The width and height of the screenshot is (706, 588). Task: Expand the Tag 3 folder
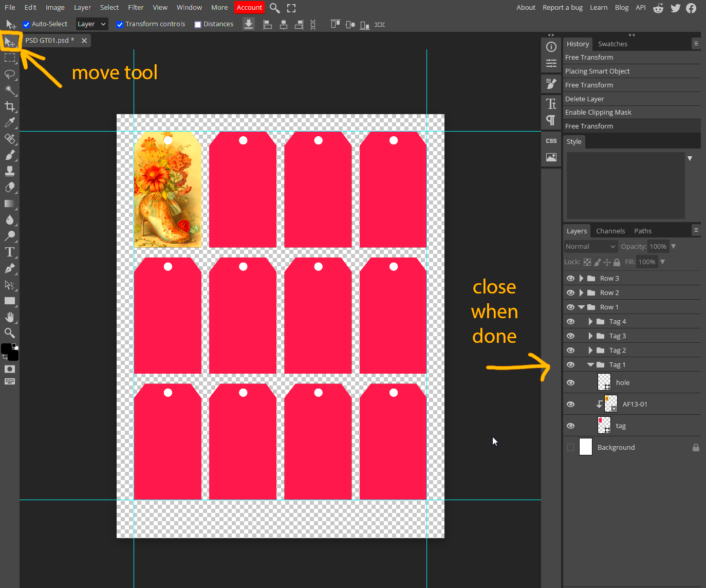tap(590, 336)
